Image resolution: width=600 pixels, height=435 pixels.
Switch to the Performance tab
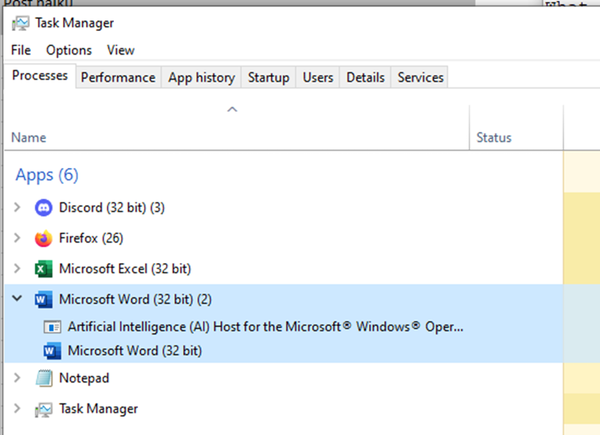tap(118, 77)
